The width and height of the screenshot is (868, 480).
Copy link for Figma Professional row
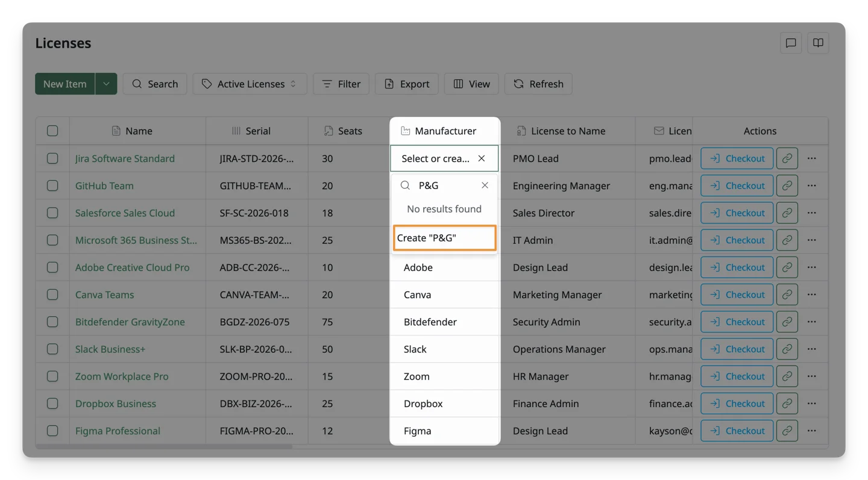click(x=787, y=431)
